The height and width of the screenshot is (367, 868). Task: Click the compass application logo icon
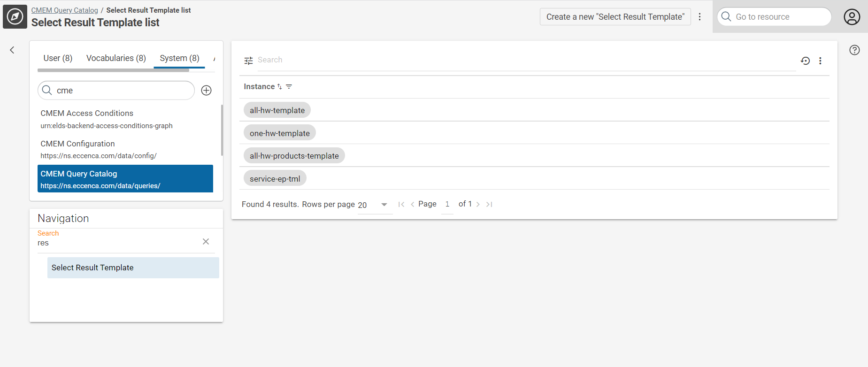point(15,17)
